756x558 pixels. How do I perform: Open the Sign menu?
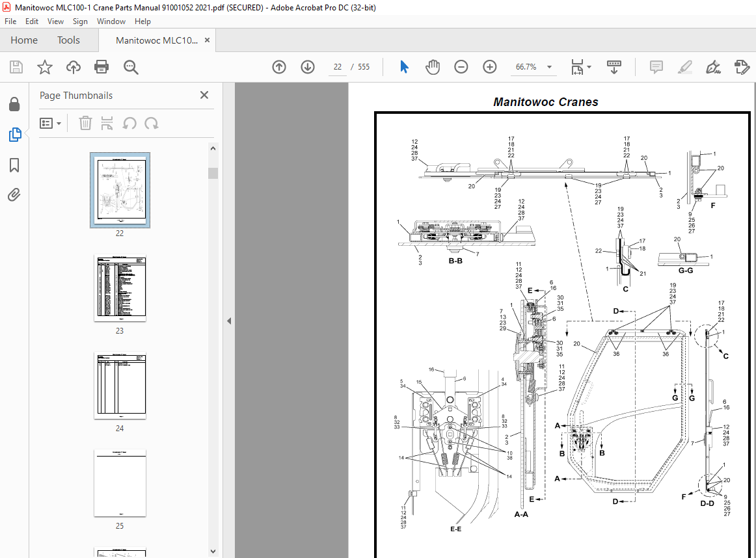pyautogui.click(x=80, y=21)
